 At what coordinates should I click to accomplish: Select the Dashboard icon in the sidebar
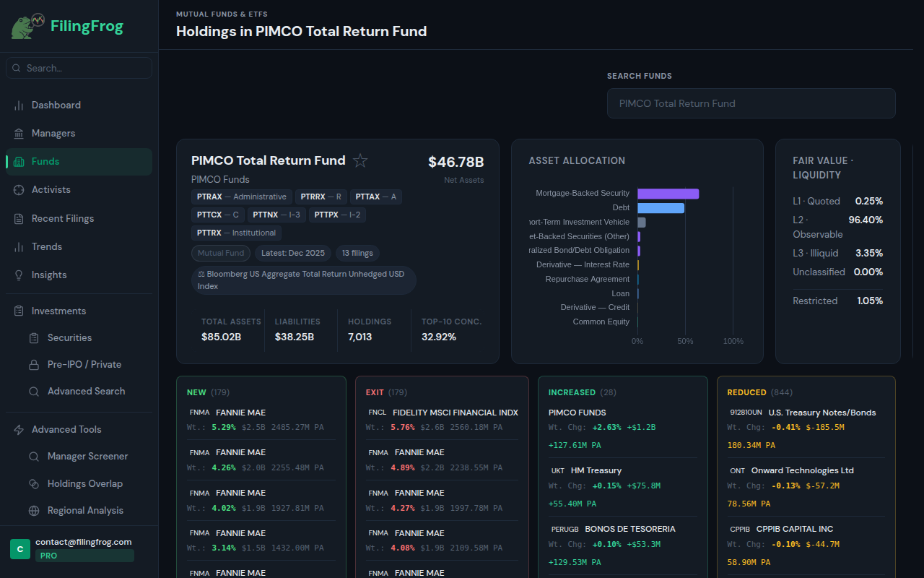click(x=18, y=105)
